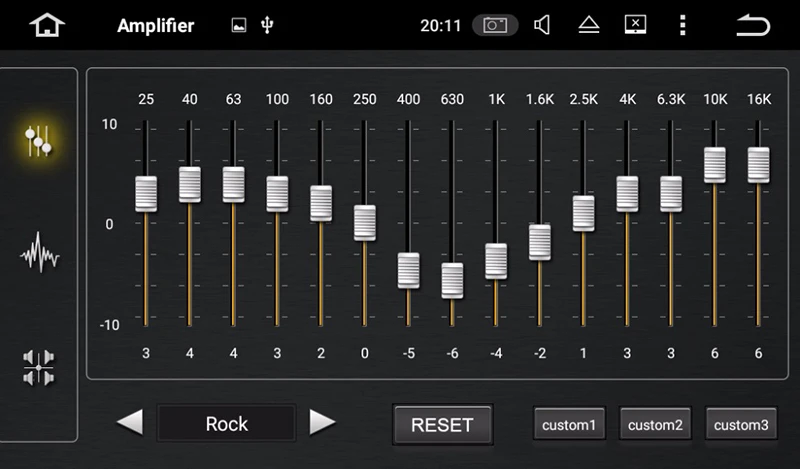Image resolution: width=800 pixels, height=469 pixels.
Task: Click the 2.5K band slider handle
Action: coord(584,213)
